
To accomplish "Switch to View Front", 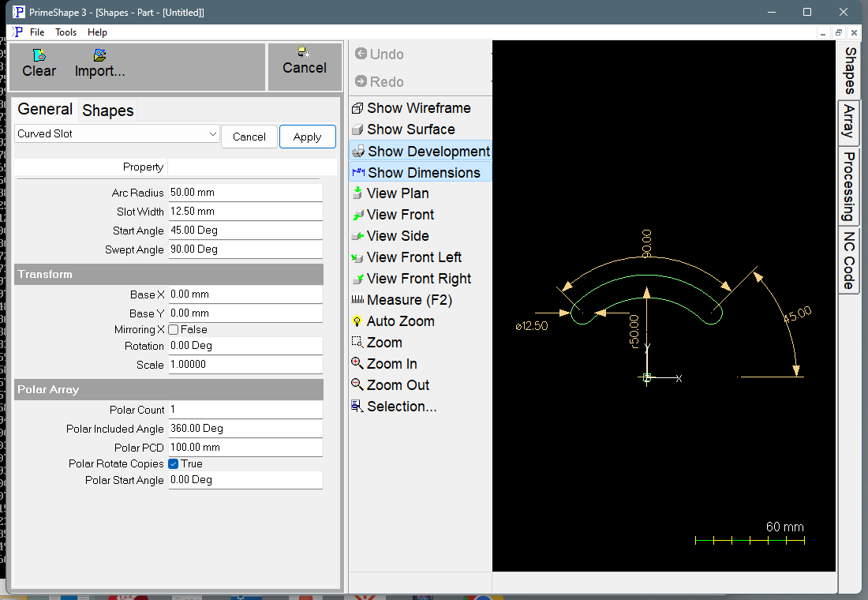I will [x=393, y=215].
